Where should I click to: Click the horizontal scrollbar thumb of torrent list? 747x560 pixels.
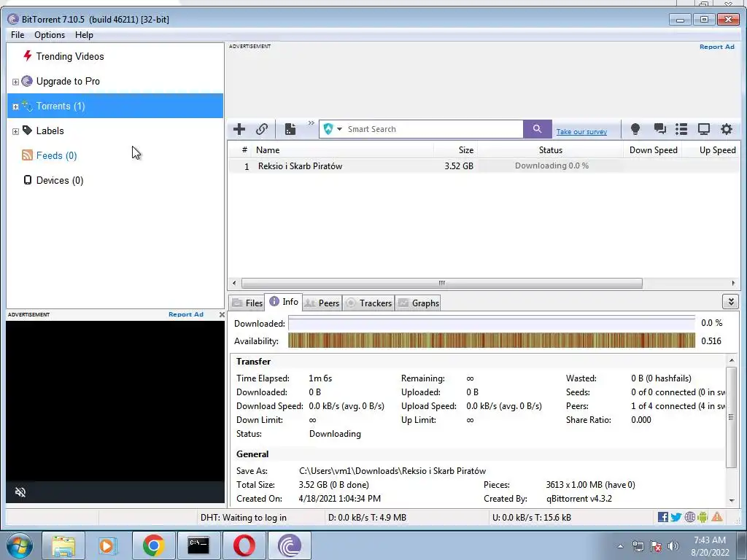click(442, 284)
